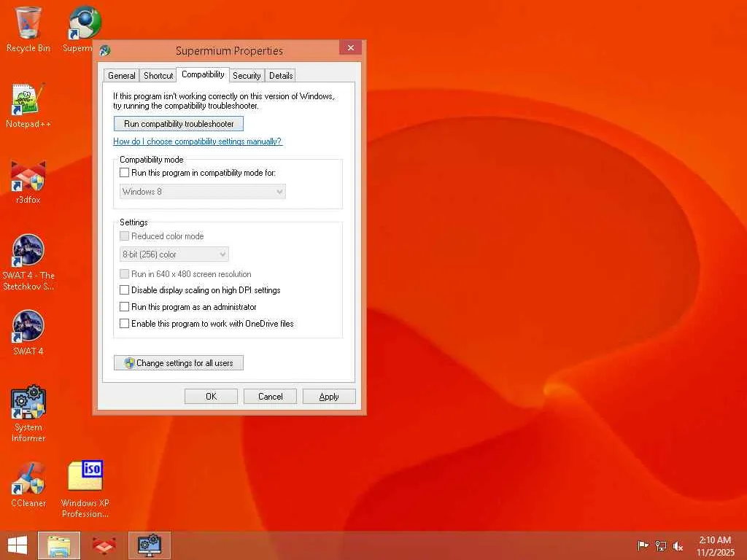The height and width of the screenshot is (560, 747).
Task: Select the Compatibility tab
Action: pyautogui.click(x=203, y=74)
